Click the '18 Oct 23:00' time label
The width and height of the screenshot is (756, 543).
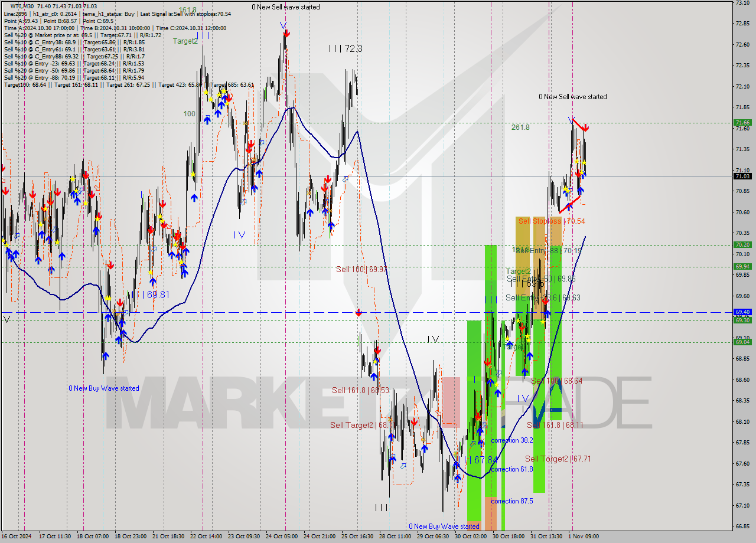pos(131,537)
